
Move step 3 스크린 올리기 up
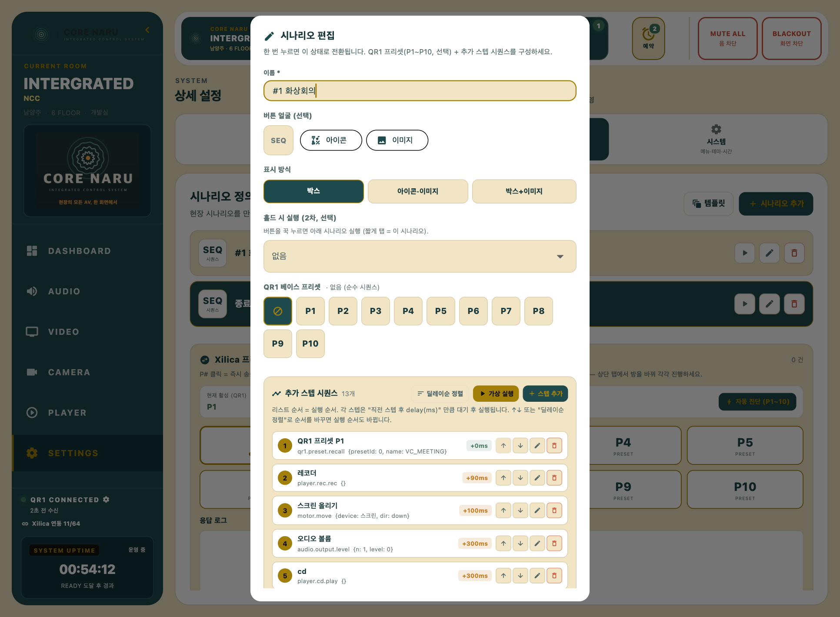503,510
